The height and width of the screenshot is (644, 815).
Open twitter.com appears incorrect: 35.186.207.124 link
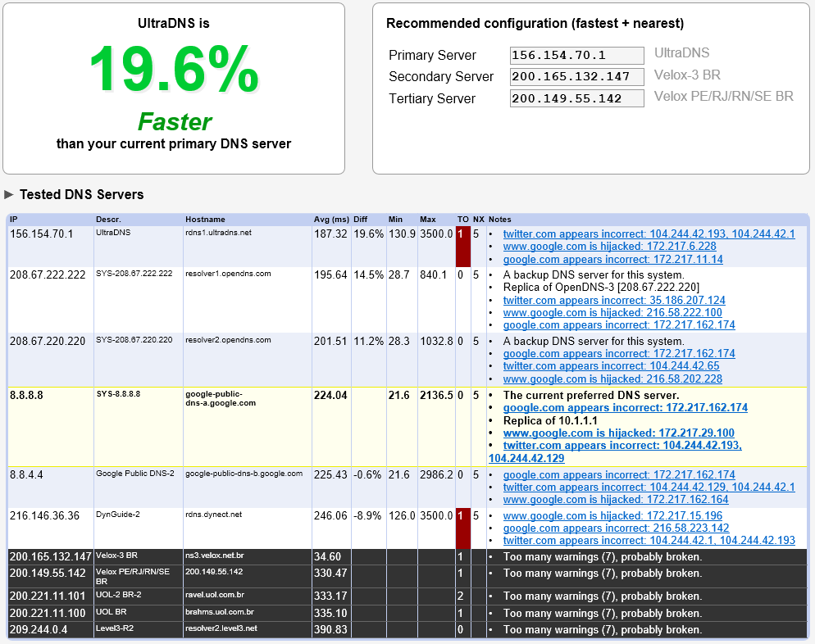point(614,300)
